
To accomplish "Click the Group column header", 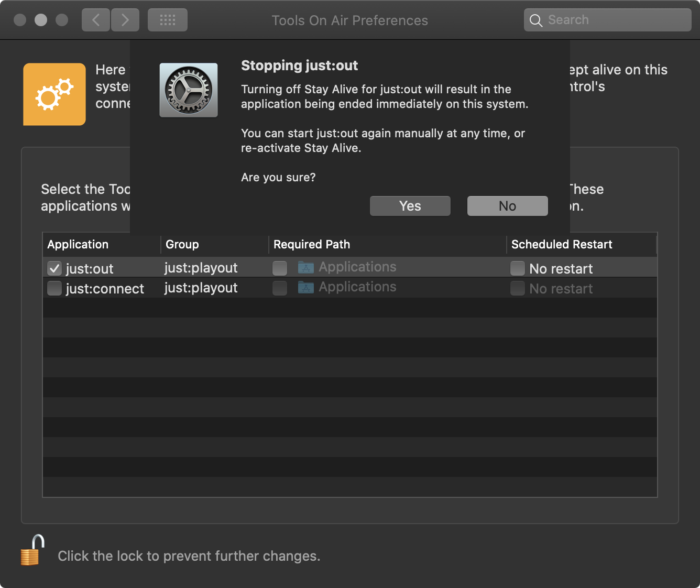I will tap(215, 245).
